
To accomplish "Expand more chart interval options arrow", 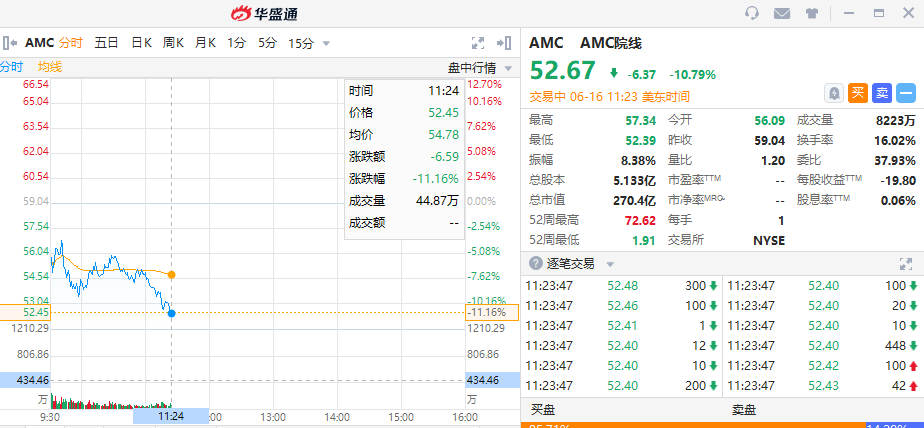I will tap(326, 44).
